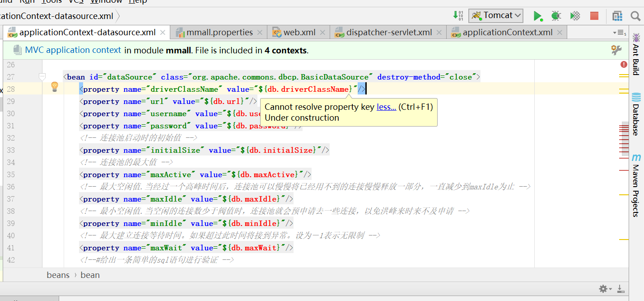
Task: Close the applicationContext-datasource.xml tab
Action: pyautogui.click(x=163, y=33)
